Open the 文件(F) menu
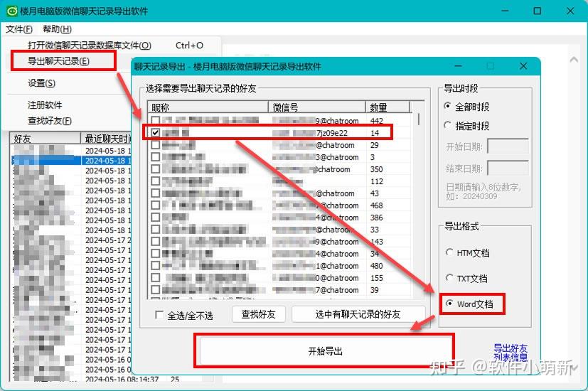 19,29
